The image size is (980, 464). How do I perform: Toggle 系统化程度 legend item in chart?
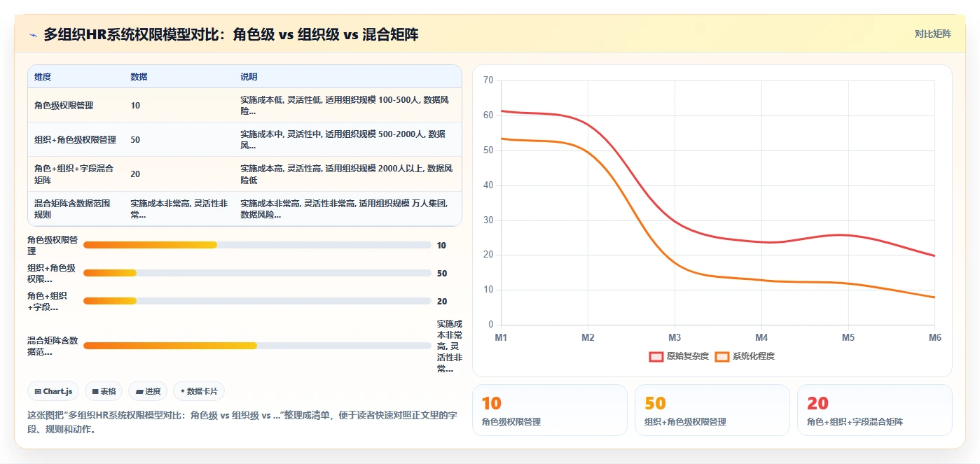745,356
